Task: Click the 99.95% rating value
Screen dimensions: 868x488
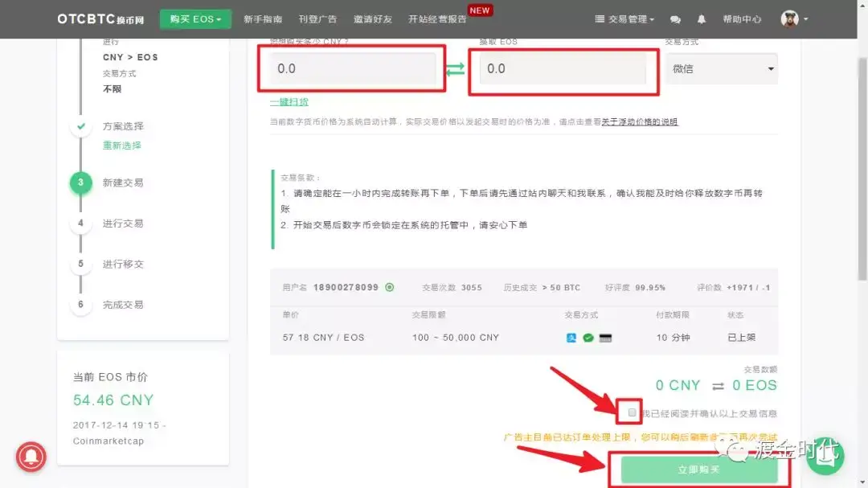Action: pyautogui.click(x=650, y=288)
